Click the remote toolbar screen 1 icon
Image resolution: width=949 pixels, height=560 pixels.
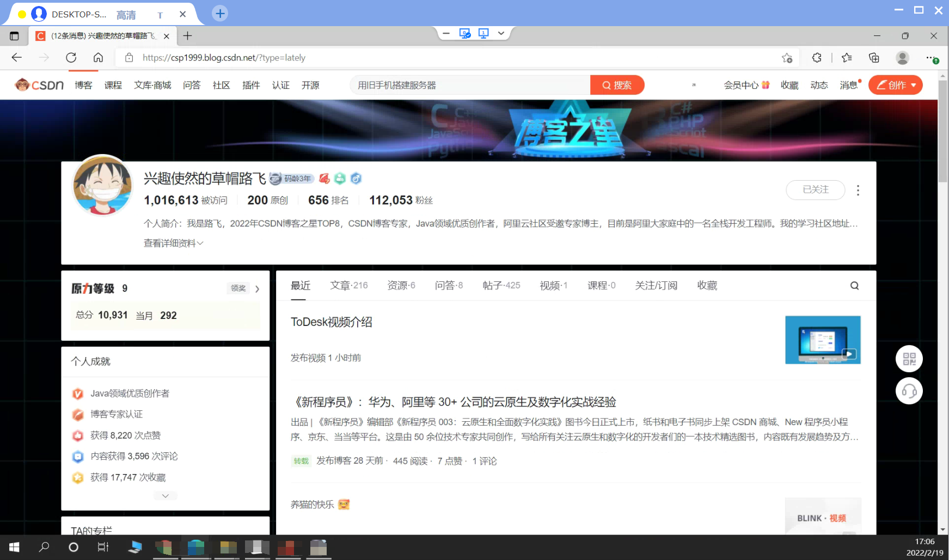pyautogui.click(x=483, y=34)
